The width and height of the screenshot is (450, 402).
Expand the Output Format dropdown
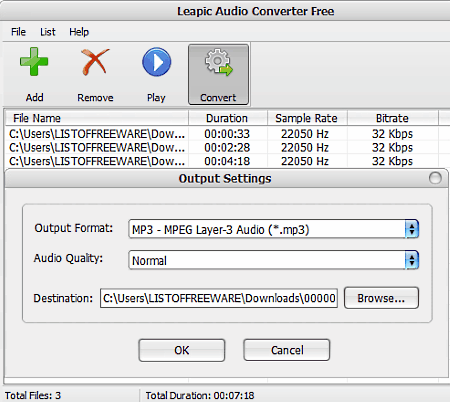(412, 229)
